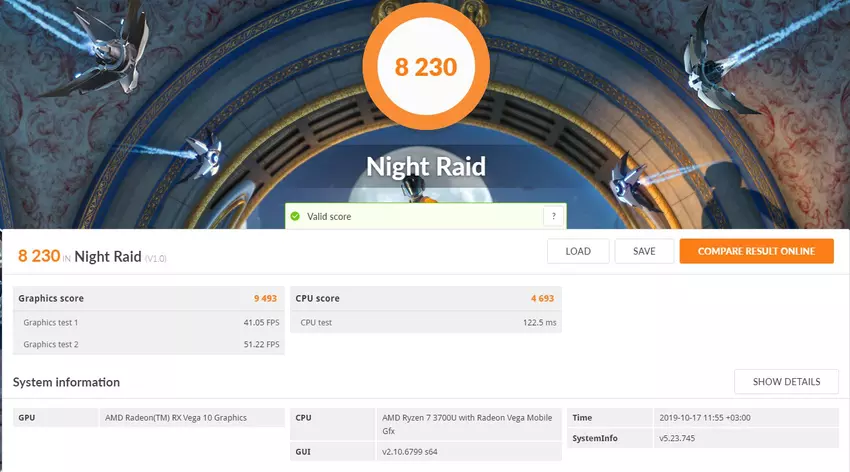
Task: Click the Graphics test 2 row
Action: tap(149, 344)
